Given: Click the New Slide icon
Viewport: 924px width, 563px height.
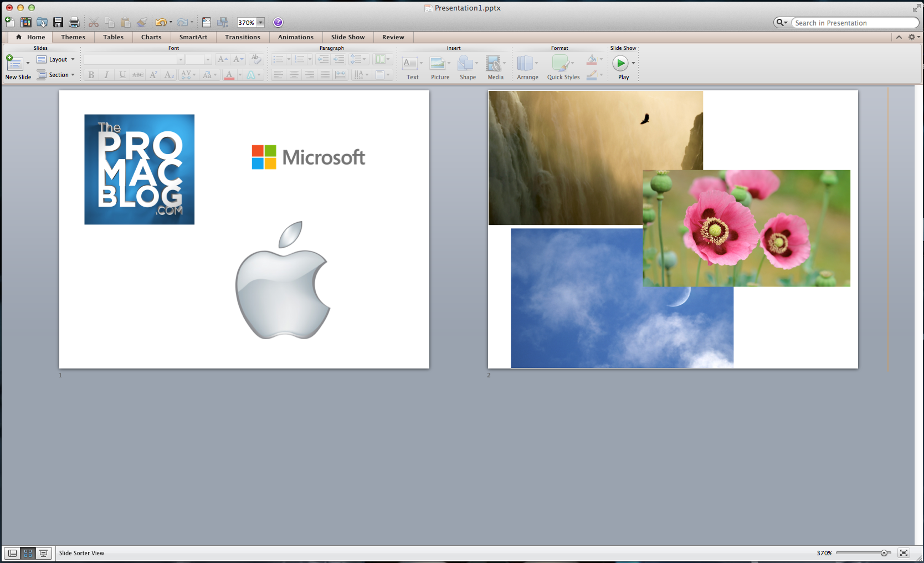Looking at the screenshot, I should (x=14, y=63).
